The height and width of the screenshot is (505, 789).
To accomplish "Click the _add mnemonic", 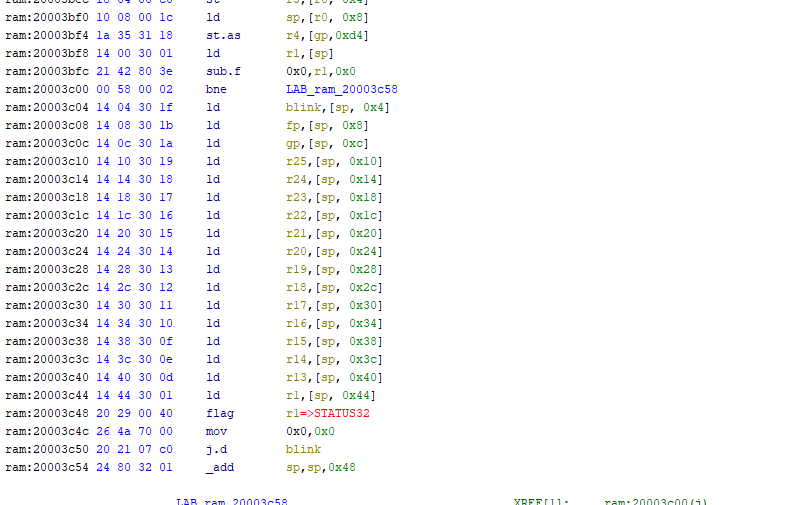I will [x=220, y=467].
